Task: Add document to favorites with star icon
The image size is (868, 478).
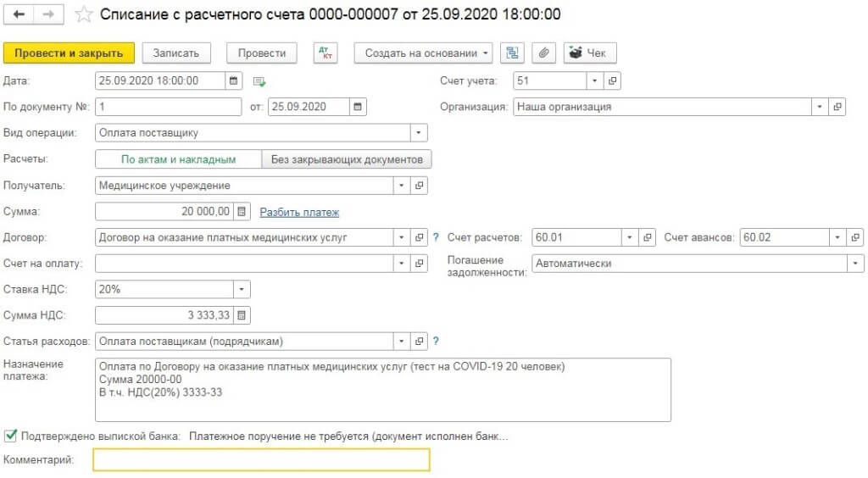Action: coord(84,14)
